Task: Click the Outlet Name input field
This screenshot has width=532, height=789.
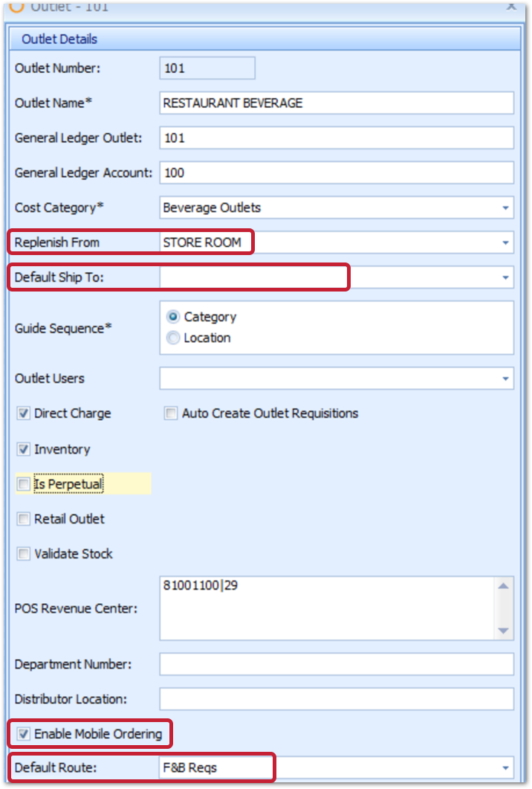Action: pos(334,103)
